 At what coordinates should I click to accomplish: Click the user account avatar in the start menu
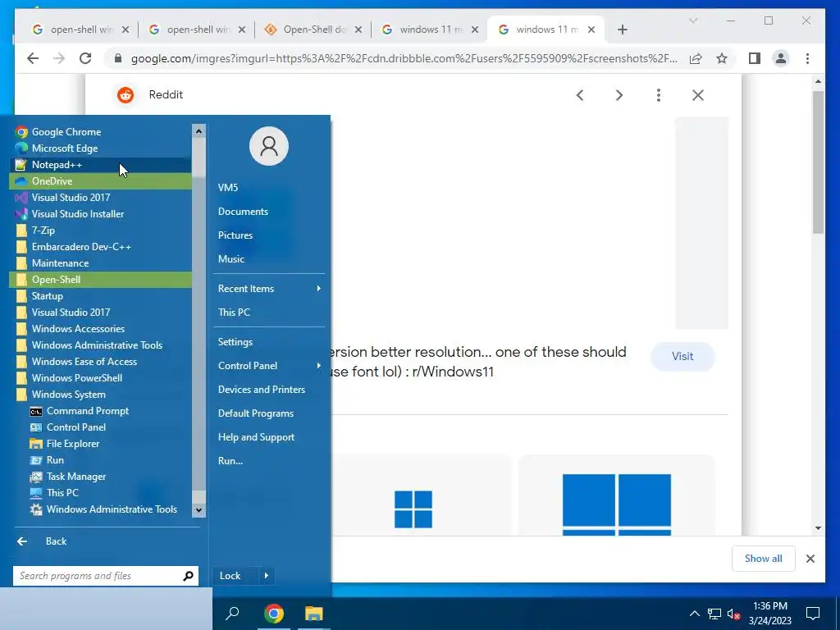click(x=269, y=146)
